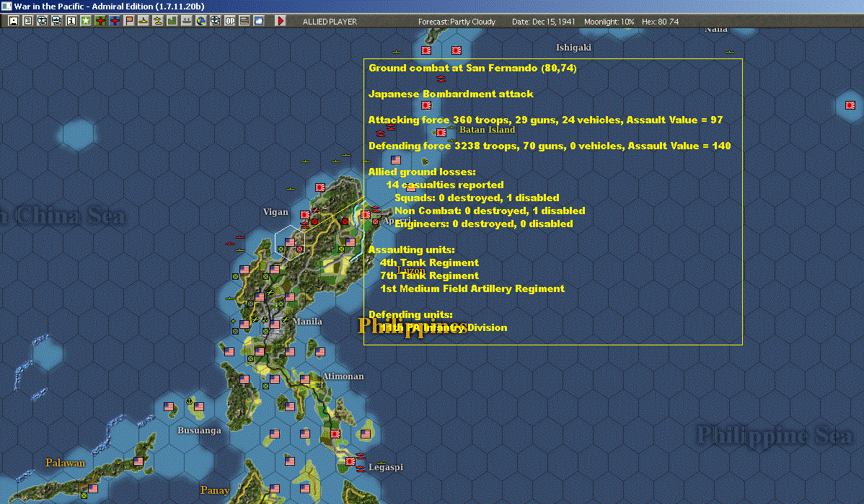Click the 'Attacking force 360 troops' line
Image resolution: width=864 pixels, height=504 pixels.
[545, 120]
